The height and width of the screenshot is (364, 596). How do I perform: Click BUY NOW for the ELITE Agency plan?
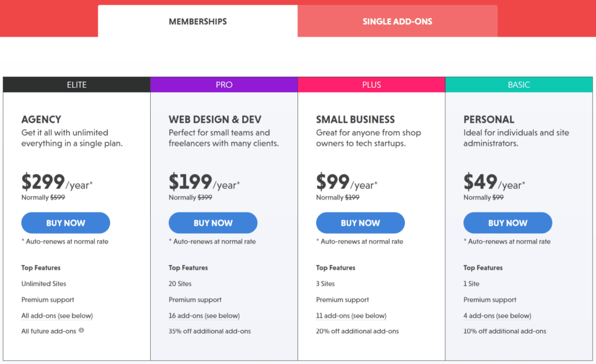tap(65, 223)
